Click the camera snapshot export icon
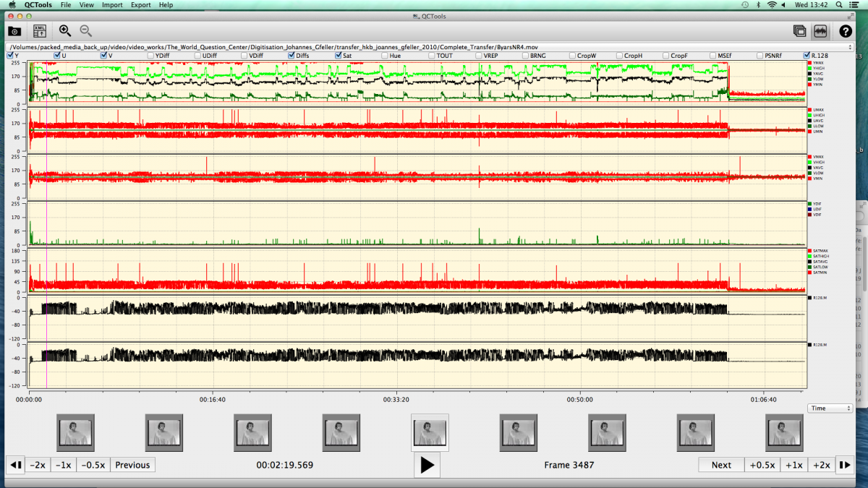The height and width of the screenshot is (488, 868). [x=14, y=31]
